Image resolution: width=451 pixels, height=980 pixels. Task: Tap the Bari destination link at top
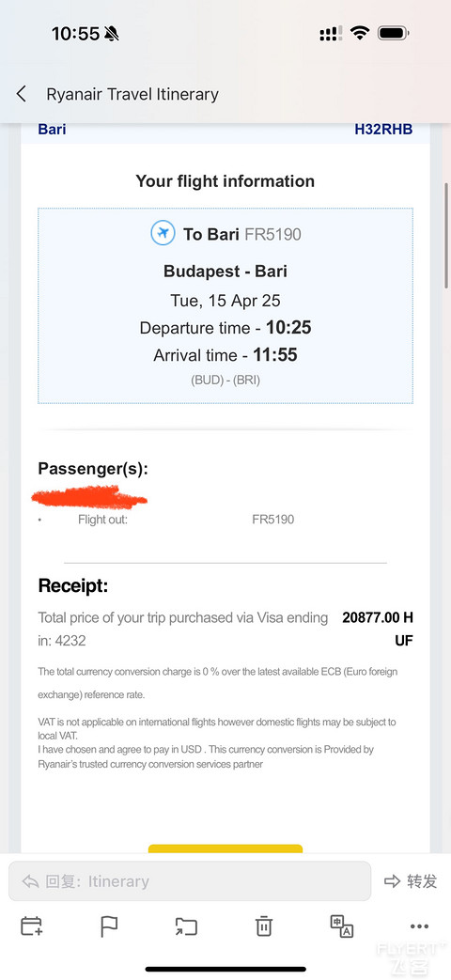pos(52,130)
